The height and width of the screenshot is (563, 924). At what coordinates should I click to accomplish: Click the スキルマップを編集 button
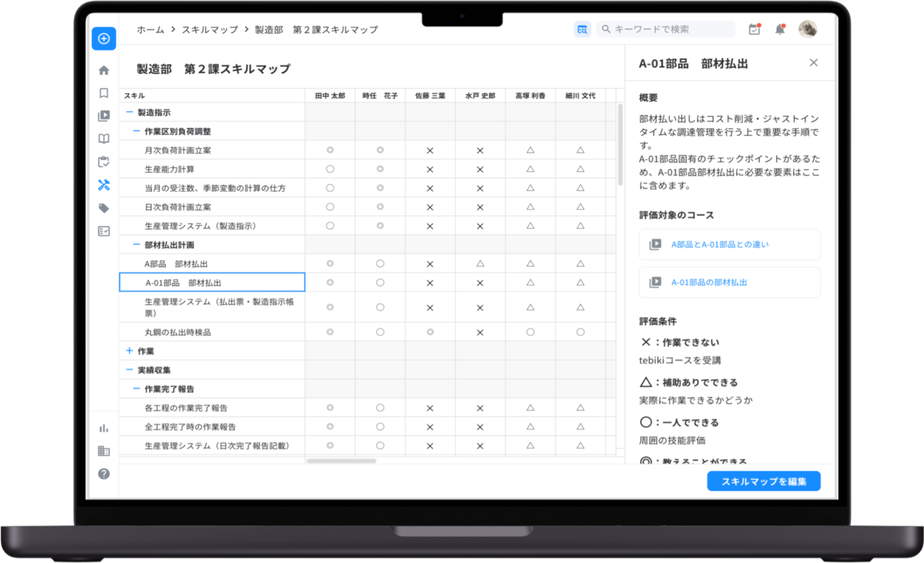point(763,481)
